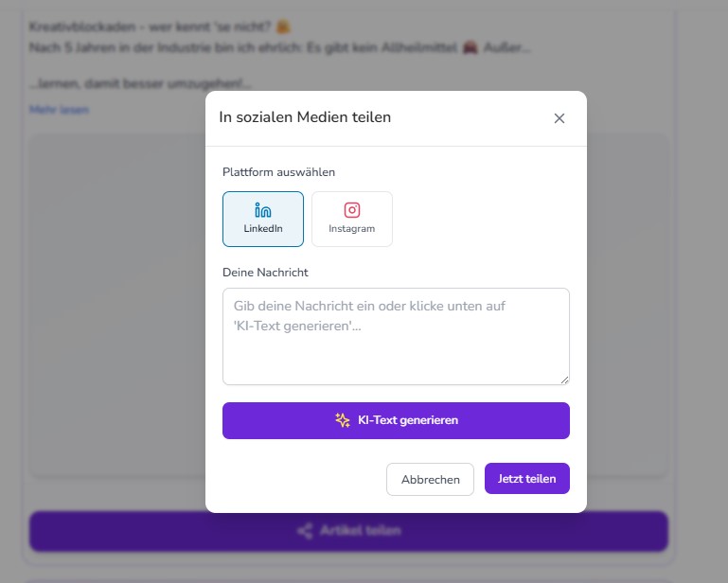Click the LinkedIn logo icon
728x583 pixels.
click(263, 210)
